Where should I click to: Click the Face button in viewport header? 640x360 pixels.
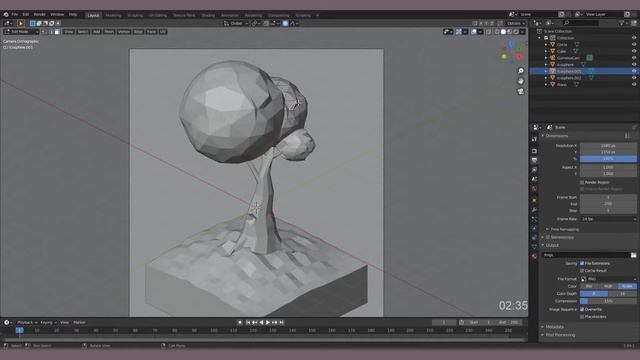point(151,31)
